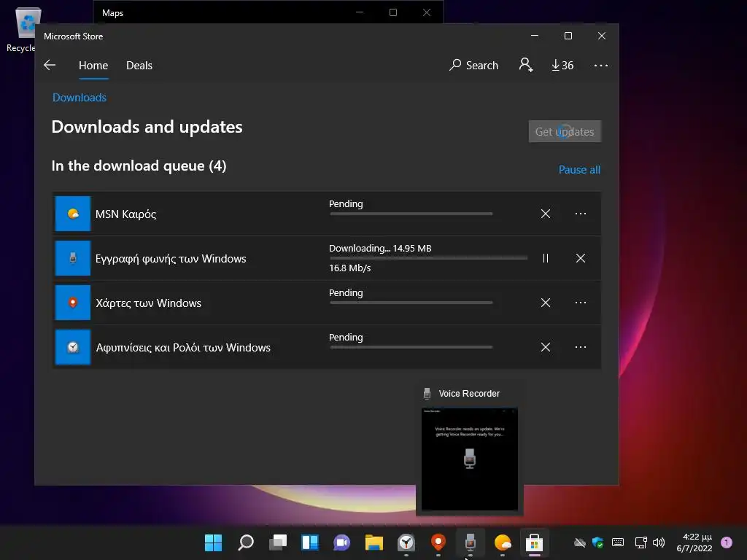
Task: Switch to the Deals tab
Action: [x=139, y=65]
